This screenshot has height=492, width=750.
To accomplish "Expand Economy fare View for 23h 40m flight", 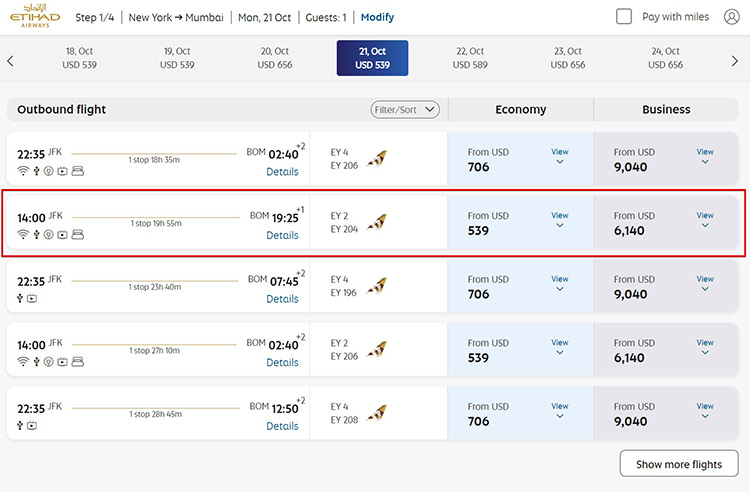I will (x=560, y=284).
